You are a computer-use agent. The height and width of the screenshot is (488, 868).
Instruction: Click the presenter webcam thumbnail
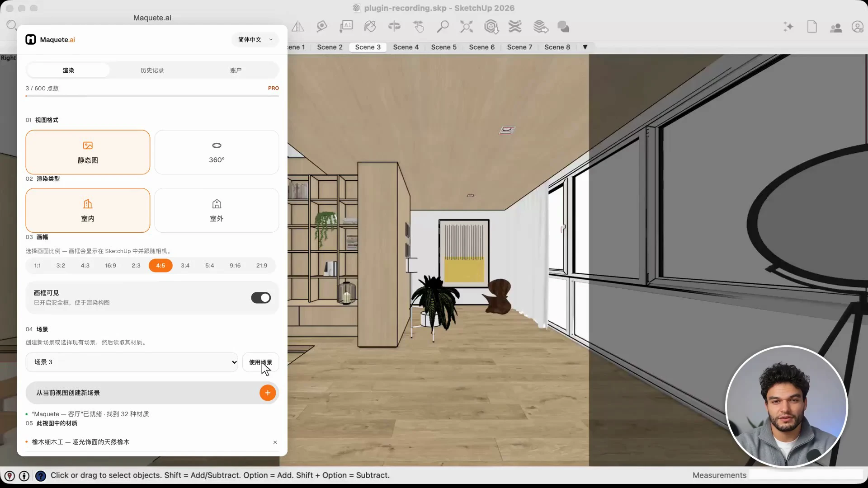[787, 407]
